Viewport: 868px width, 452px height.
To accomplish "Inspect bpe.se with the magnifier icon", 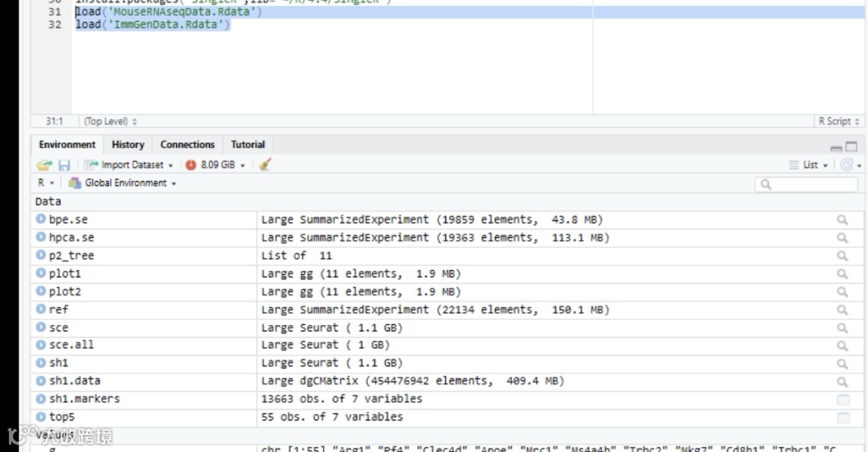I will coord(842,220).
